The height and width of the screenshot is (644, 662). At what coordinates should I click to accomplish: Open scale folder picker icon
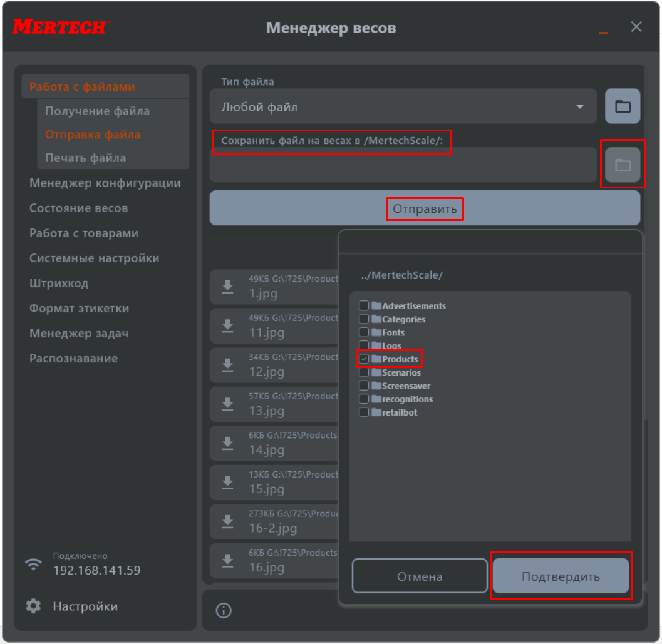point(622,165)
